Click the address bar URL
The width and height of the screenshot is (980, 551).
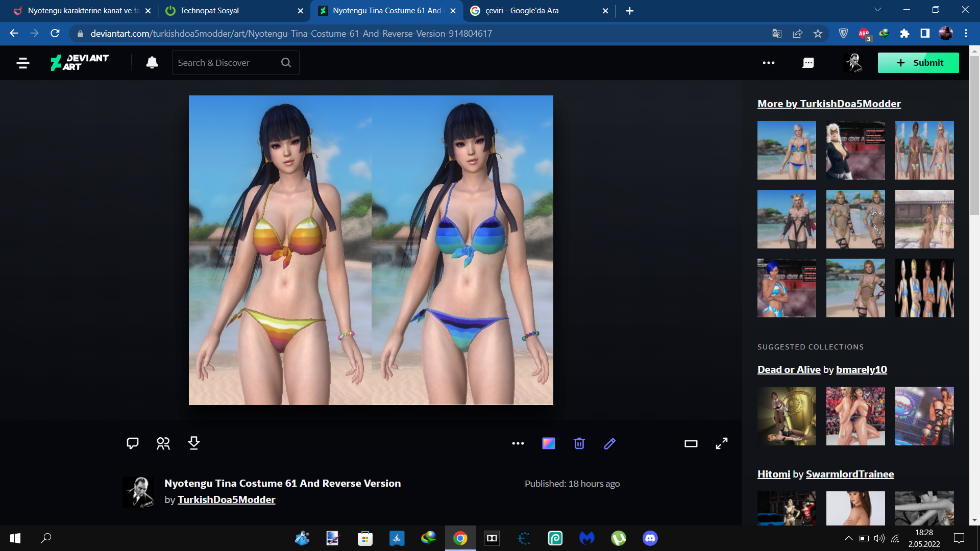[x=291, y=34]
